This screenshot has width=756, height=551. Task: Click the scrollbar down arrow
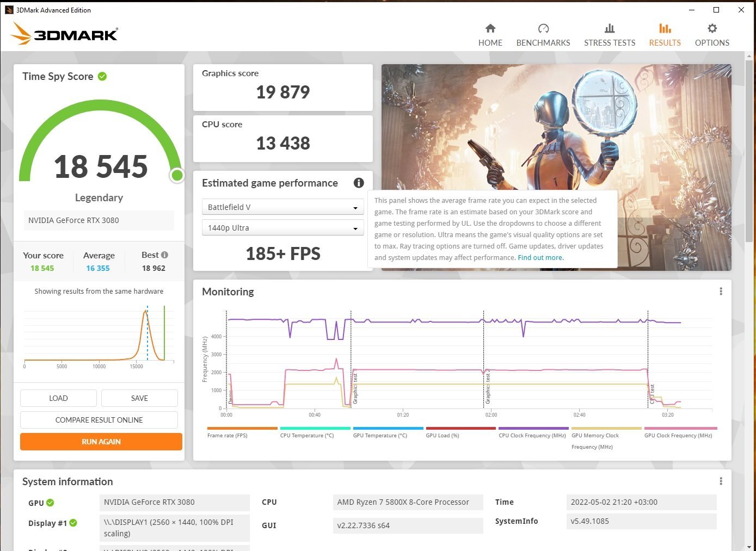pyautogui.click(x=750, y=546)
